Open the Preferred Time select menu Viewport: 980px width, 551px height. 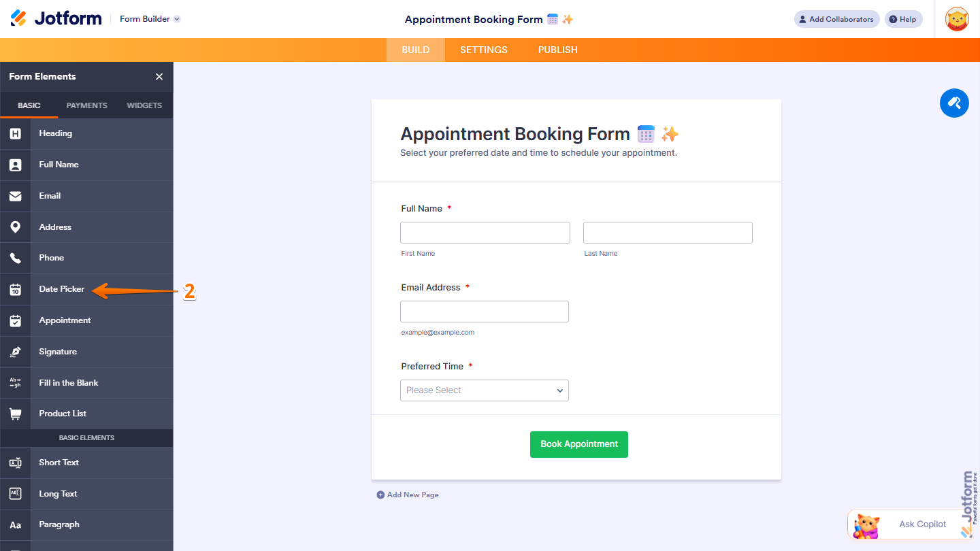coord(484,390)
